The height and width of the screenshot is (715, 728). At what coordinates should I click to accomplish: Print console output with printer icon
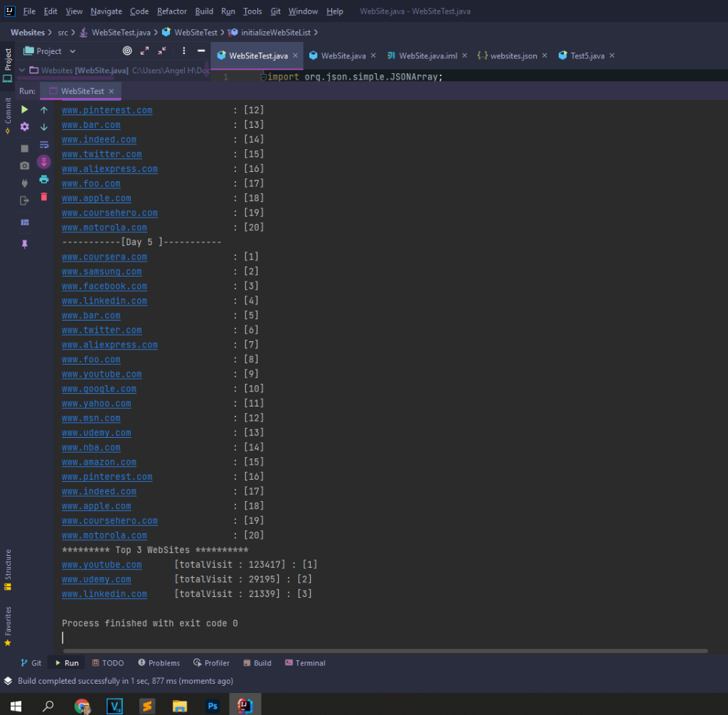tap(44, 179)
